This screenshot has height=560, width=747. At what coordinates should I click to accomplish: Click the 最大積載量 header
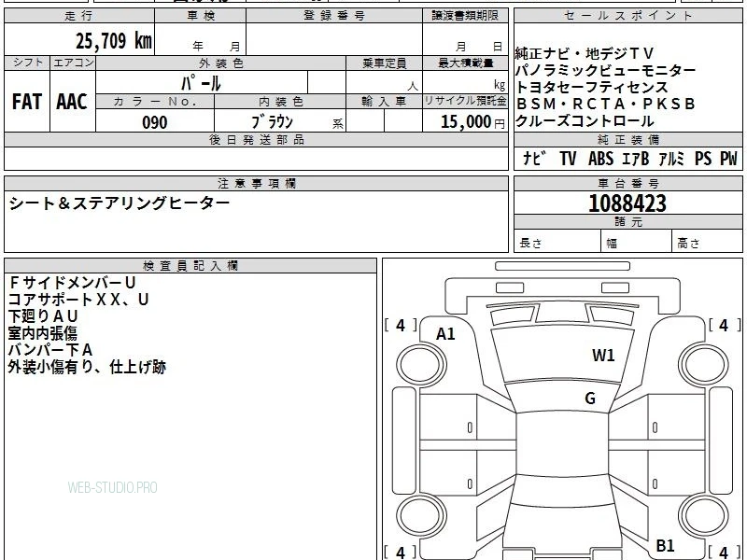pyautogui.click(x=465, y=63)
